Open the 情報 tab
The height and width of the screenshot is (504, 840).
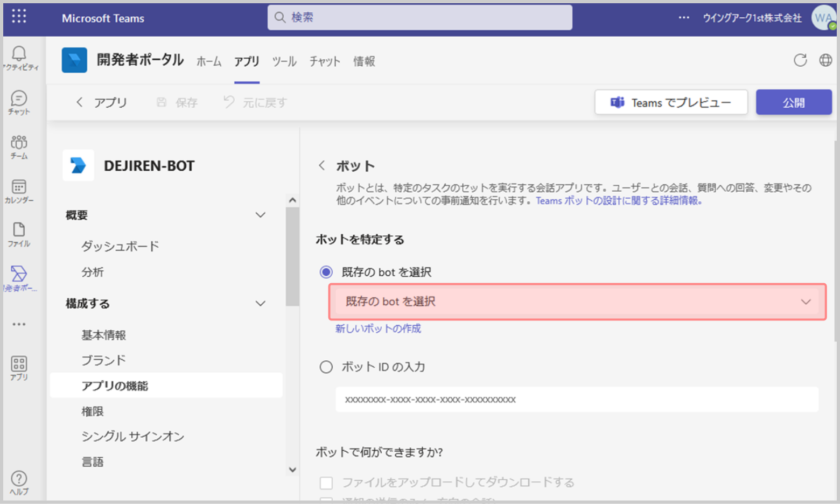(364, 61)
